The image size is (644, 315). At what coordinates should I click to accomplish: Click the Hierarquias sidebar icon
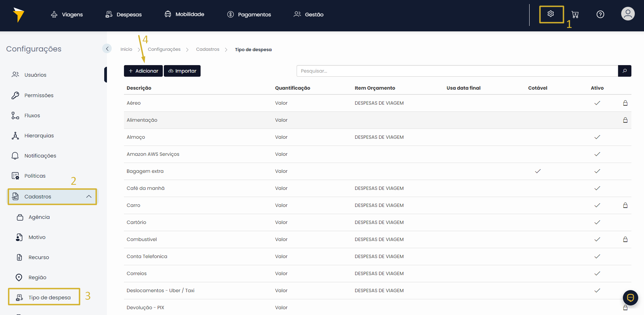click(15, 136)
